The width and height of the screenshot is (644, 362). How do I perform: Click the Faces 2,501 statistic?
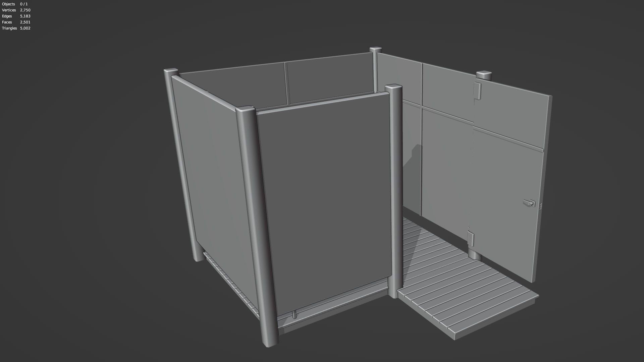[x=16, y=22]
